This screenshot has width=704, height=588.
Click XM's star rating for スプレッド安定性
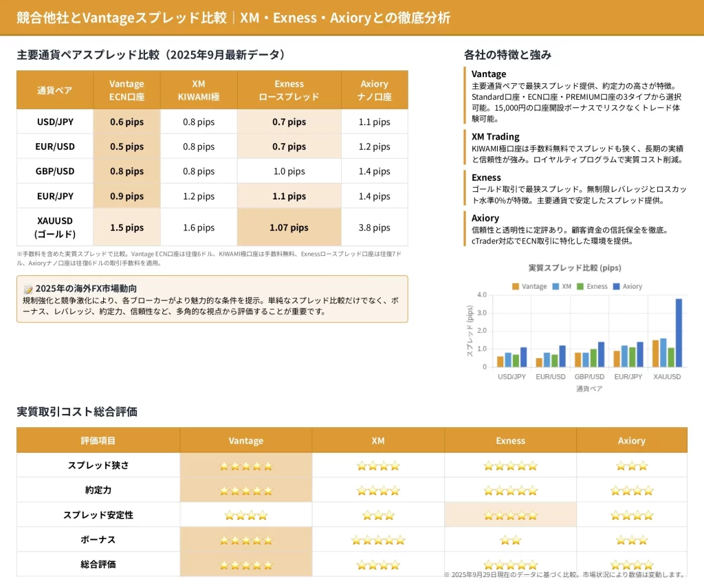tap(378, 515)
